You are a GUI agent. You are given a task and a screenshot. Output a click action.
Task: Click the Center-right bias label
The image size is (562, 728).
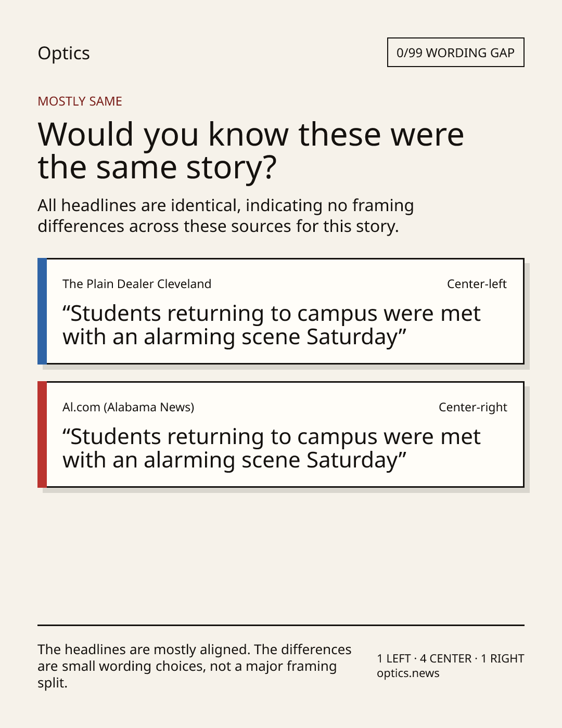[472, 407]
